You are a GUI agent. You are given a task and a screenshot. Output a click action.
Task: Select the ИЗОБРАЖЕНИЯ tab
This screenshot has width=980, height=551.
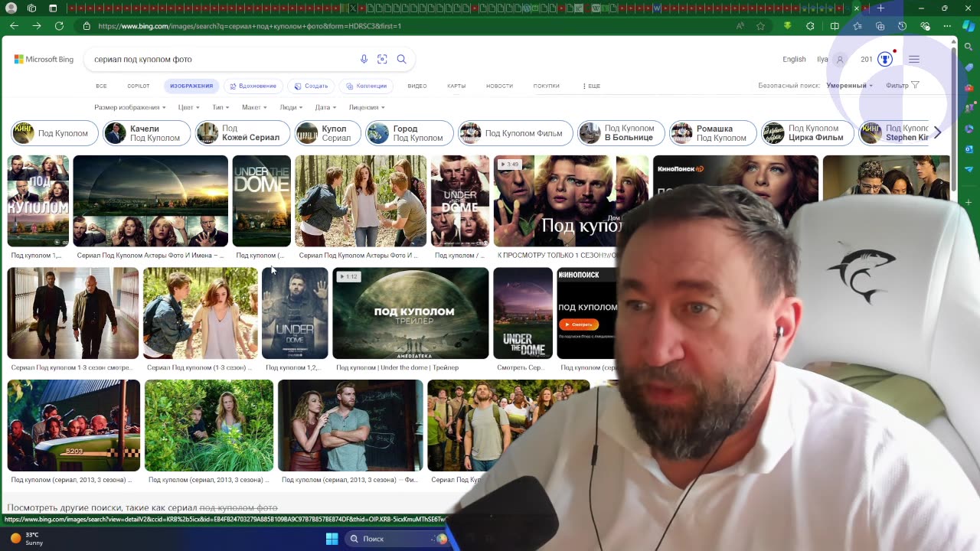pos(191,86)
